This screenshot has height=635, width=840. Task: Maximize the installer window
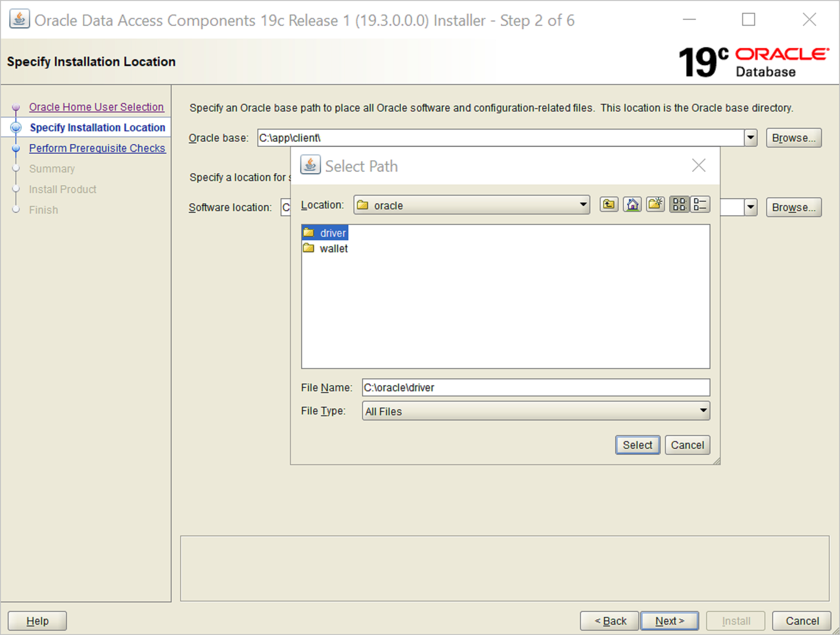[x=749, y=19]
